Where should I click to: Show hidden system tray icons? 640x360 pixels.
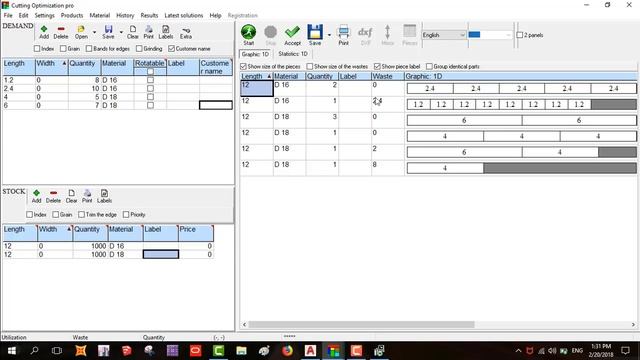[518, 351]
